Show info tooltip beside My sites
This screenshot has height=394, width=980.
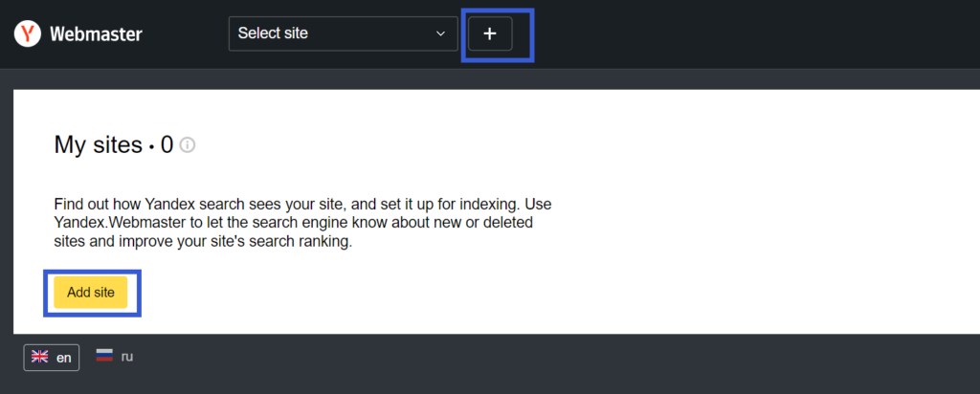187,145
